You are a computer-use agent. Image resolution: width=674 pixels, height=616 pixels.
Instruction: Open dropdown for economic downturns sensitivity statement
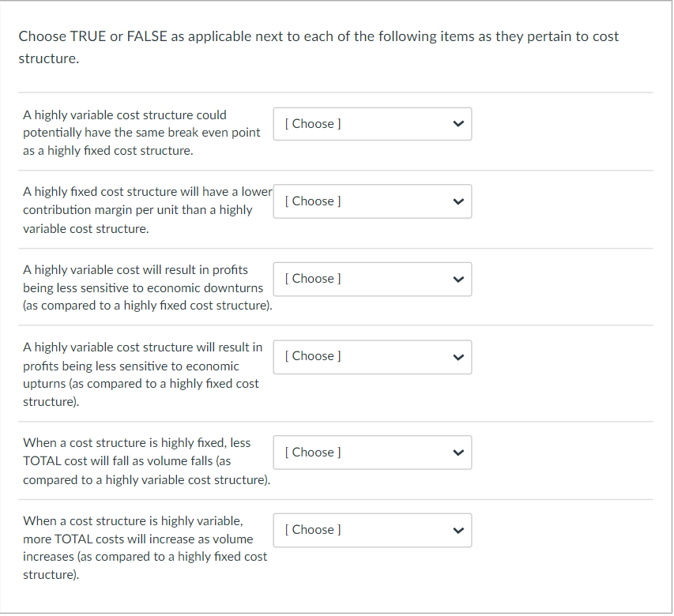pos(372,279)
